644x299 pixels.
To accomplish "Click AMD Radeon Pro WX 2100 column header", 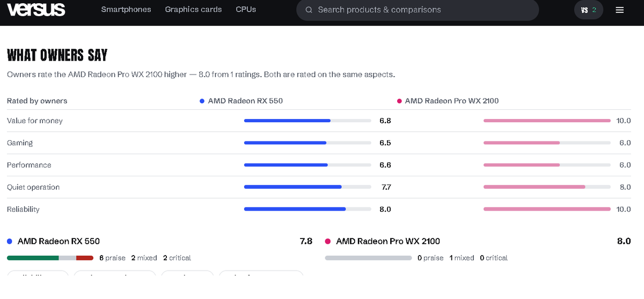I will [452, 101].
